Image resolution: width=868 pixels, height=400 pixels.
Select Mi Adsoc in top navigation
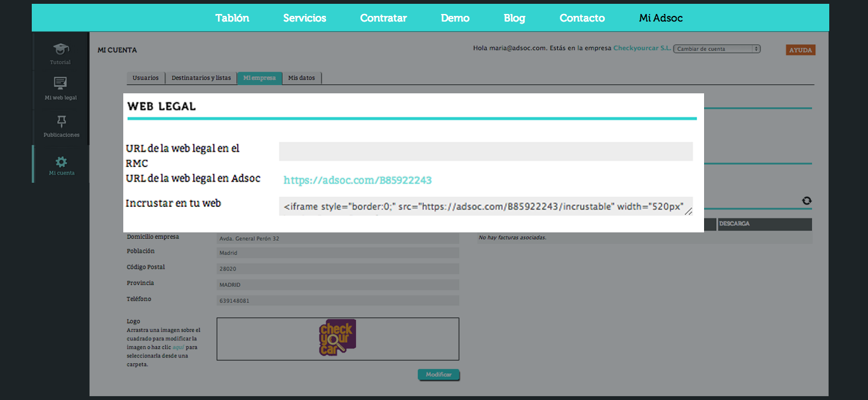tap(661, 18)
